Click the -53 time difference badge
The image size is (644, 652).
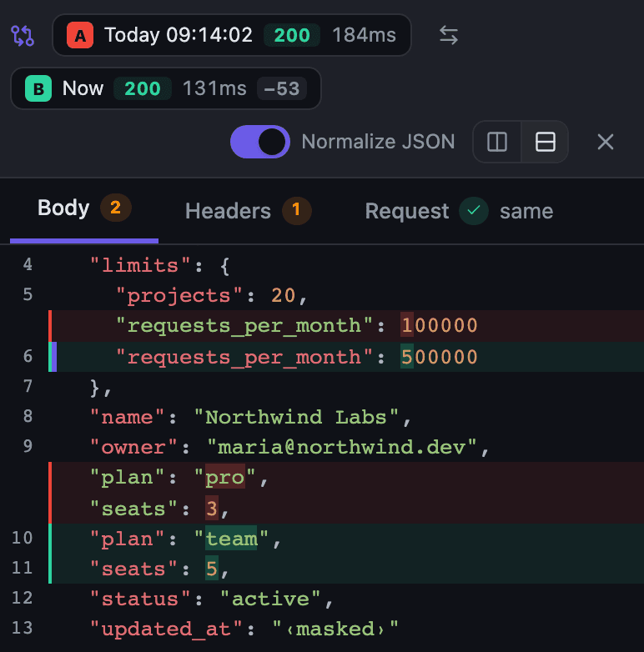click(x=282, y=88)
